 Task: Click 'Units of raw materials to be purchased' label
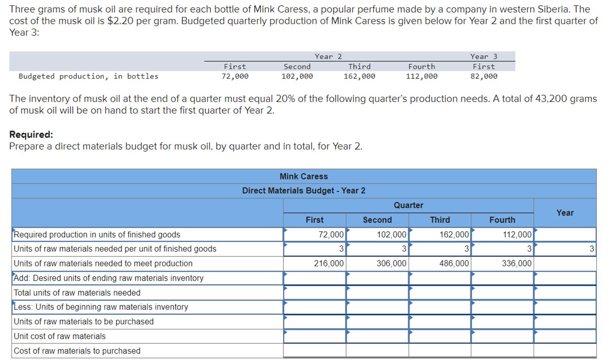pos(84,322)
